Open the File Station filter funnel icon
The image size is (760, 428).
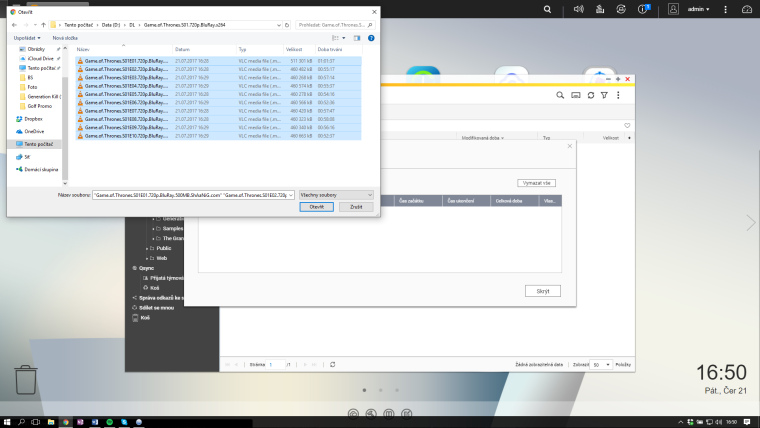(606, 94)
